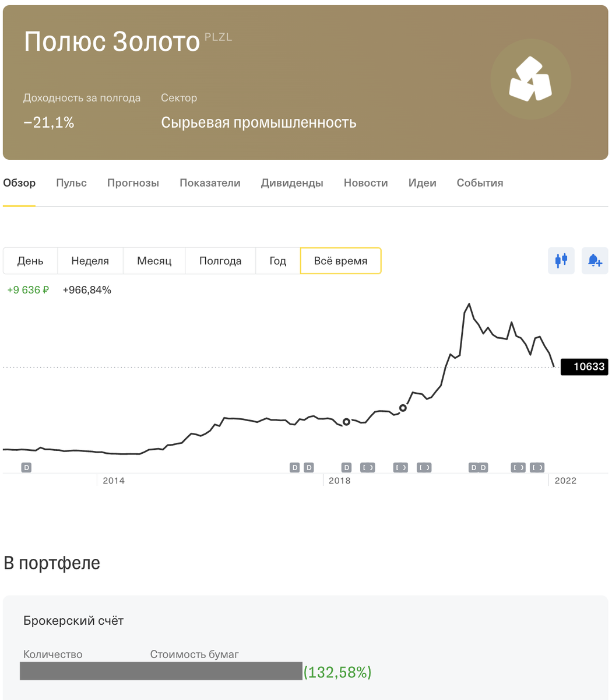Create a price alert via the bell icon
Image resolution: width=612 pixels, height=700 pixels.
(594, 261)
